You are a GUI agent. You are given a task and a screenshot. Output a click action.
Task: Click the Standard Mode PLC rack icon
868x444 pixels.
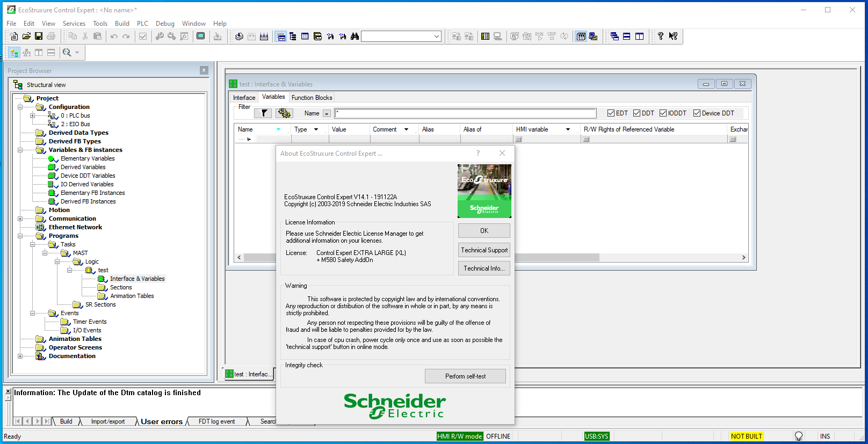(x=581, y=36)
